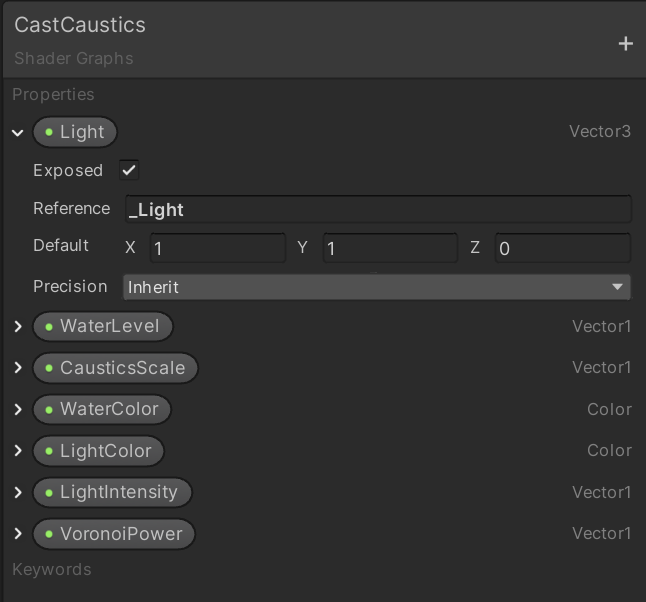The height and width of the screenshot is (602, 646).
Task: Expand the LightIntensity property arrow
Action: point(17,492)
